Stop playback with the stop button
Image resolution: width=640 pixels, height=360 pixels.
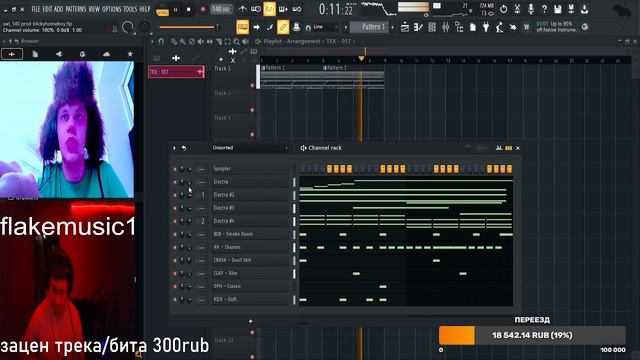point(189,9)
